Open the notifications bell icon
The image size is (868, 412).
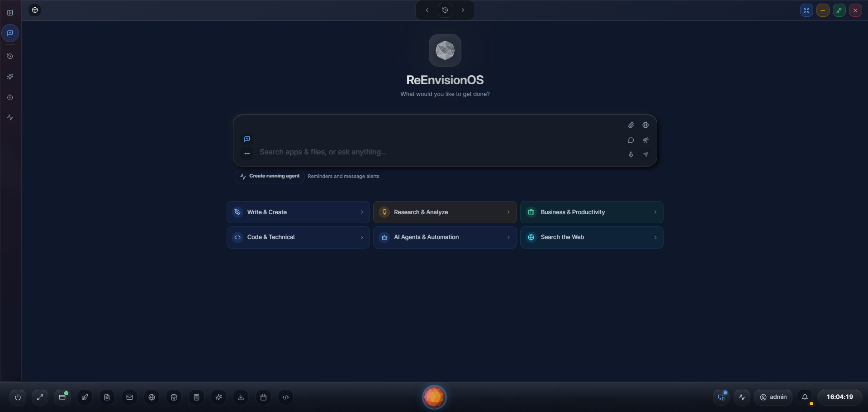pyautogui.click(x=805, y=397)
